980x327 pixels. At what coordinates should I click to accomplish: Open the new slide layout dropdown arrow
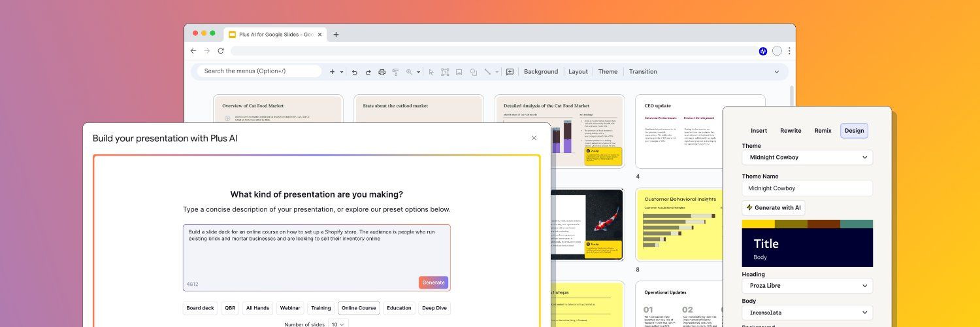341,72
